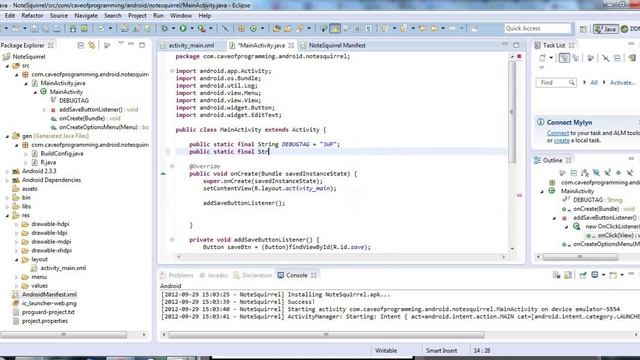Open the Android Virtual Device Manager icon
640x360 pixels.
[84, 28]
